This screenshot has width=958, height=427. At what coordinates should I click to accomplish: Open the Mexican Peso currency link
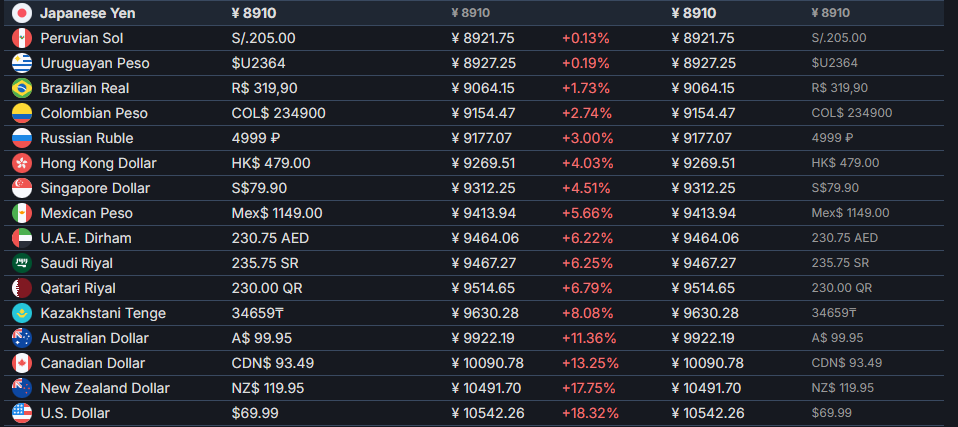pyautogui.click(x=86, y=213)
